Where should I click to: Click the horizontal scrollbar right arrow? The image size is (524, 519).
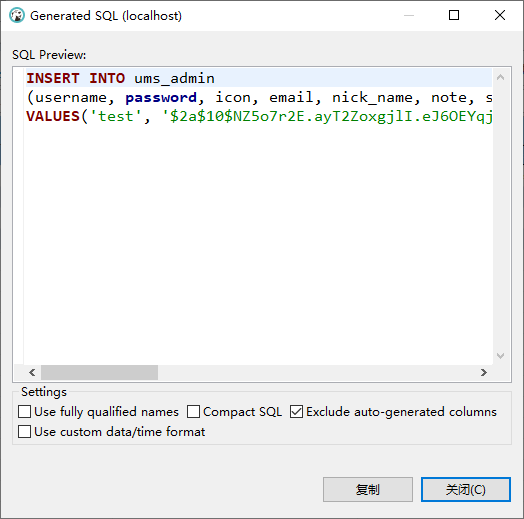click(484, 372)
